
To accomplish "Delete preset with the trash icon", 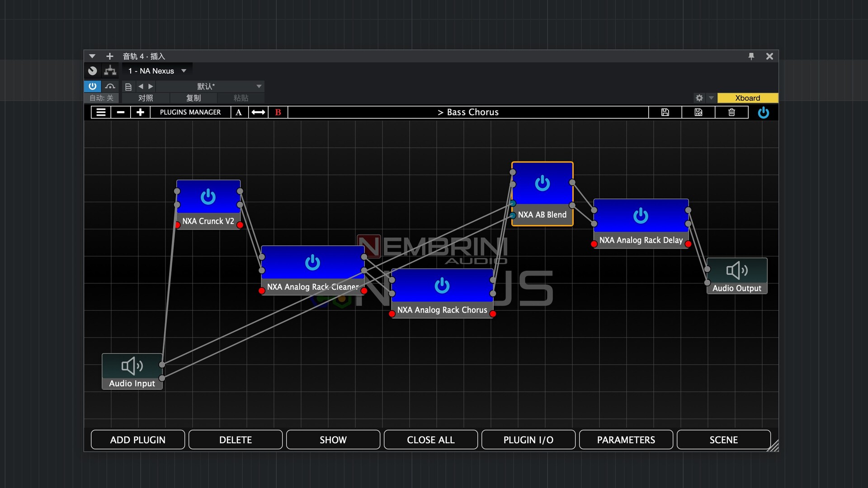I will 731,113.
